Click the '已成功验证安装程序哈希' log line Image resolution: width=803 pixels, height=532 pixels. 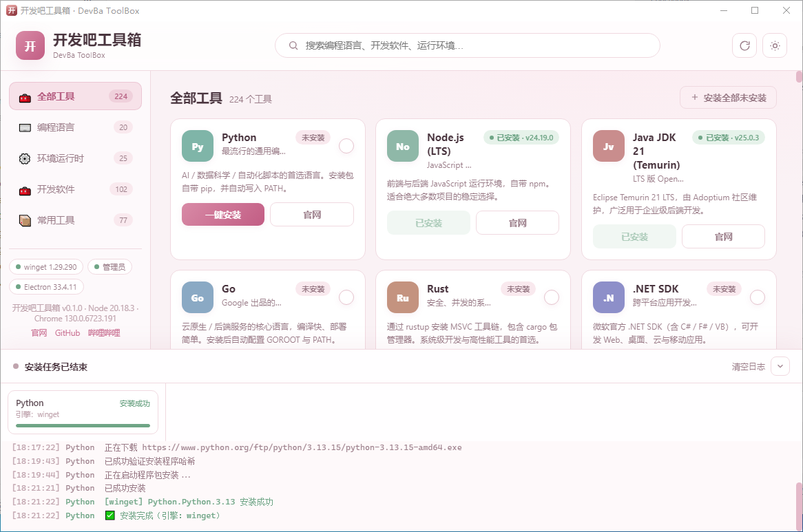(x=149, y=461)
